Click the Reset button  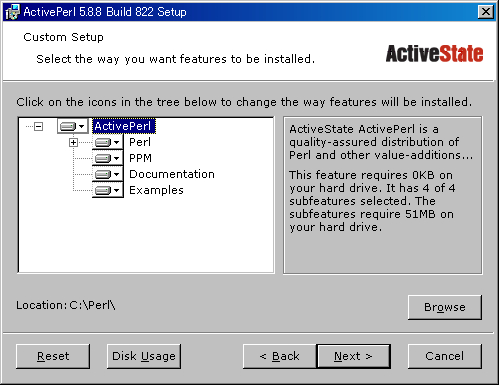point(53,356)
